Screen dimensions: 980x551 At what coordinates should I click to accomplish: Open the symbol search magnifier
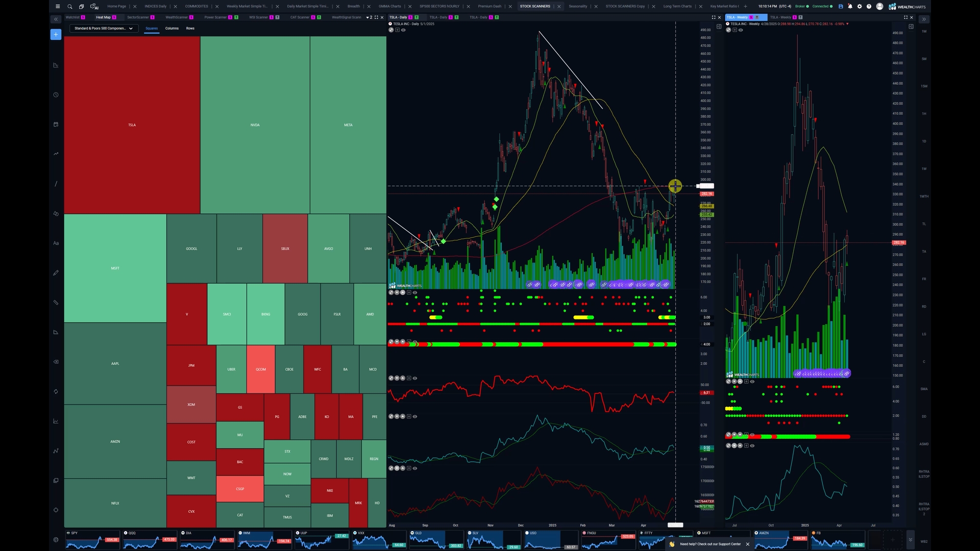click(70, 7)
